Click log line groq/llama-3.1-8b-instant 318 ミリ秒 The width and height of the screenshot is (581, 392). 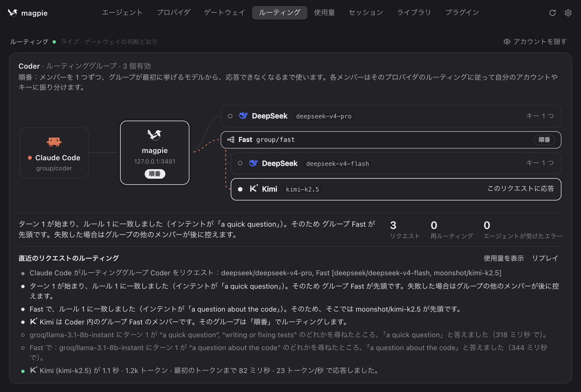[x=290, y=335]
